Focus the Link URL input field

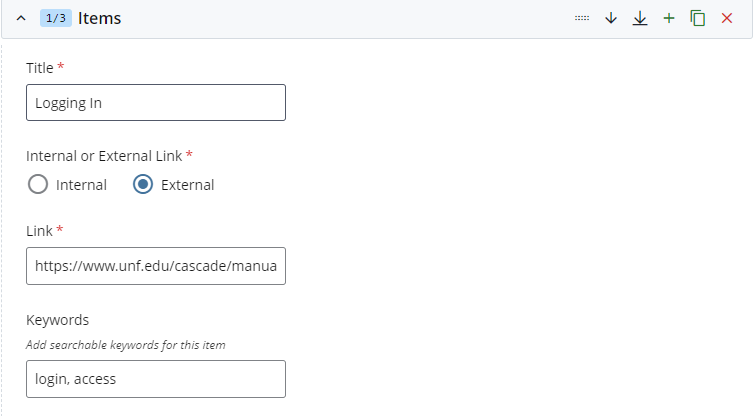point(156,266)
